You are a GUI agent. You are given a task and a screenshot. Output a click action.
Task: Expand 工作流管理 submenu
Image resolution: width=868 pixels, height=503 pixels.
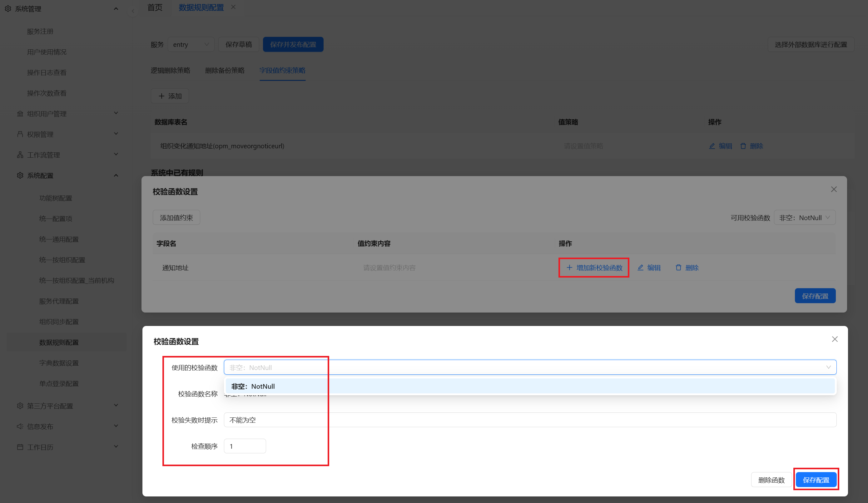pyautogui.click(x=116, y=154)
